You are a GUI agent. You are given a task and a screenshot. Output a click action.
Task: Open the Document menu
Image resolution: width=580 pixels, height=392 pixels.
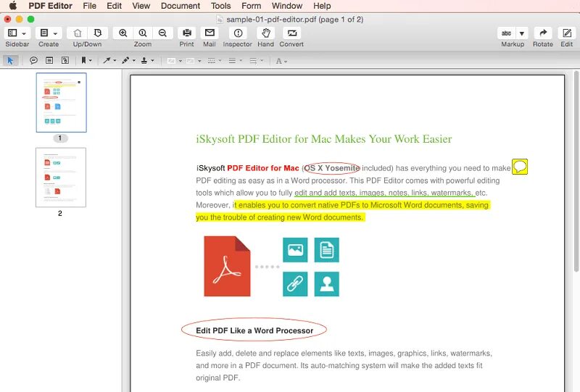click(181, 6)
